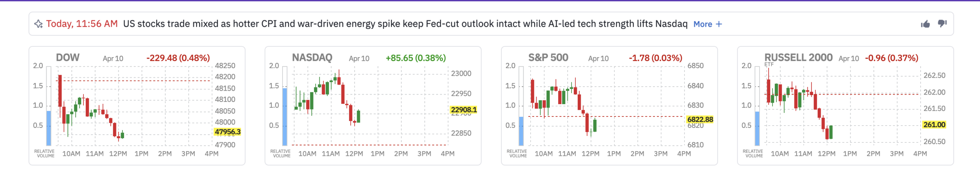Open the RUSSELL 2000 index title

tap(798, 58)
